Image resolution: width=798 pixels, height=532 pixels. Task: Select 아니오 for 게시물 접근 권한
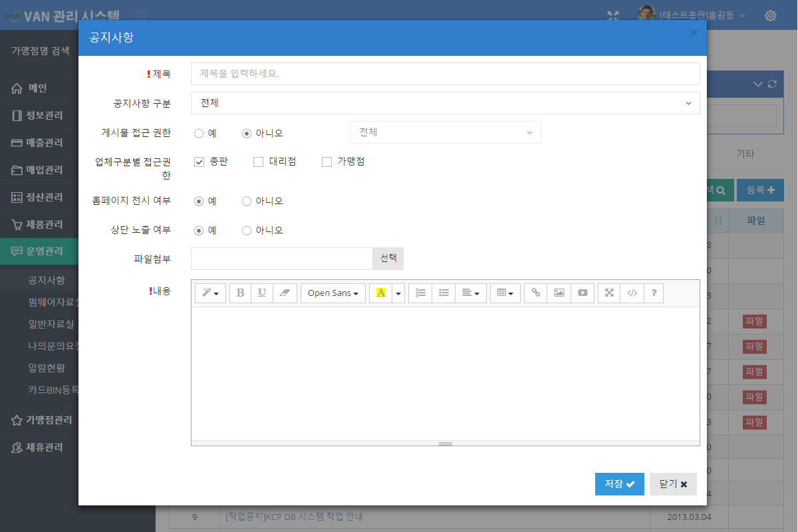pos(247,133)
